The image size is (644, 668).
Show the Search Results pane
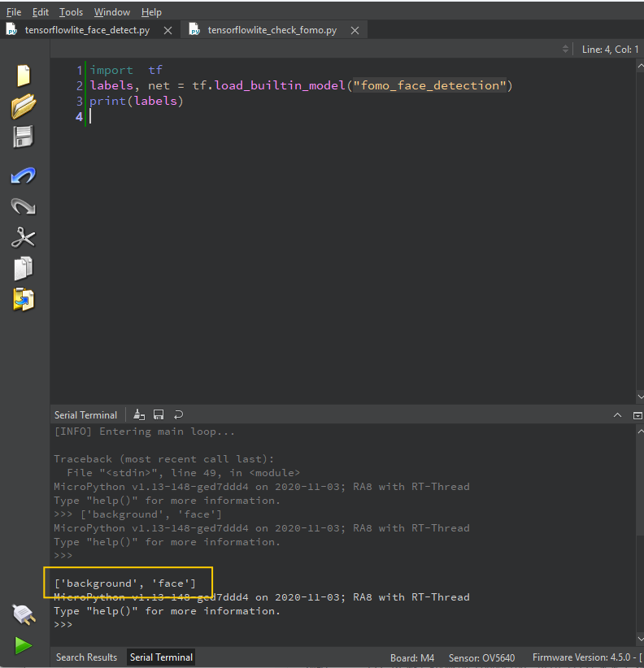coord(86,657)
